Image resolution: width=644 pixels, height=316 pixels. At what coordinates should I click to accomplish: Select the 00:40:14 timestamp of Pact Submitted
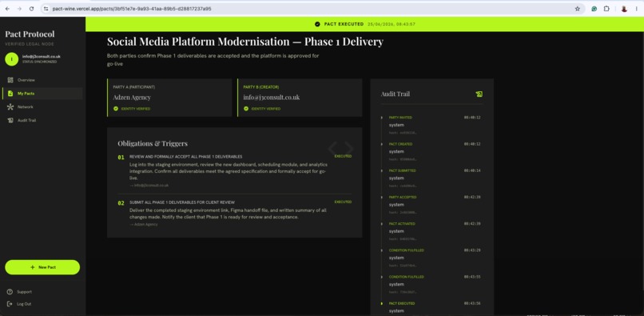pyautogui.click(x=472, y=170)
